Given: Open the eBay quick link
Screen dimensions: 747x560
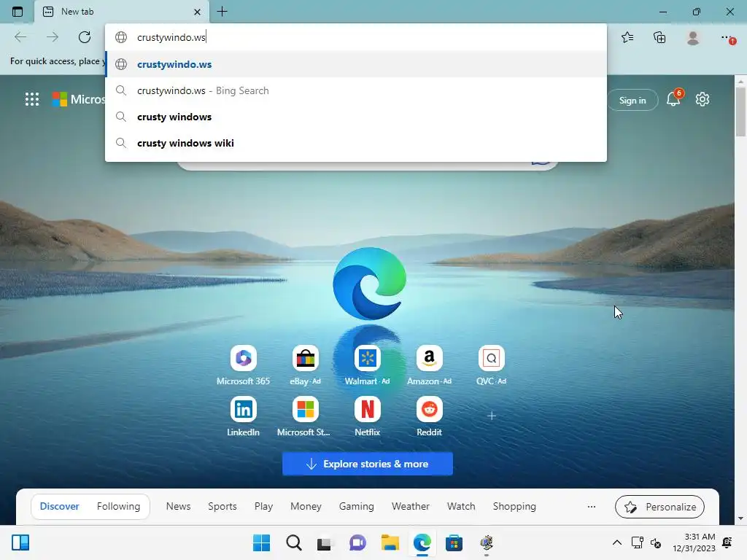Looking at the screenshot, I should [306, 365].
